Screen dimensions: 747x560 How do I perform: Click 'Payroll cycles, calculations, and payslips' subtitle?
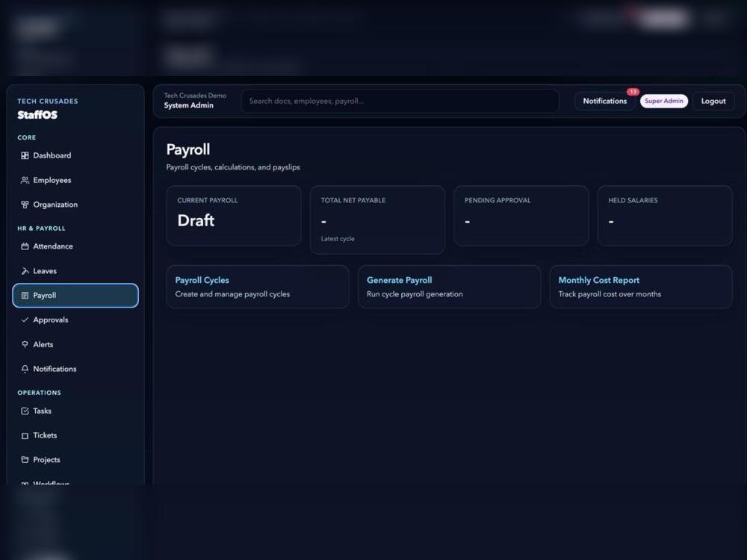click(x=233, y=167)
